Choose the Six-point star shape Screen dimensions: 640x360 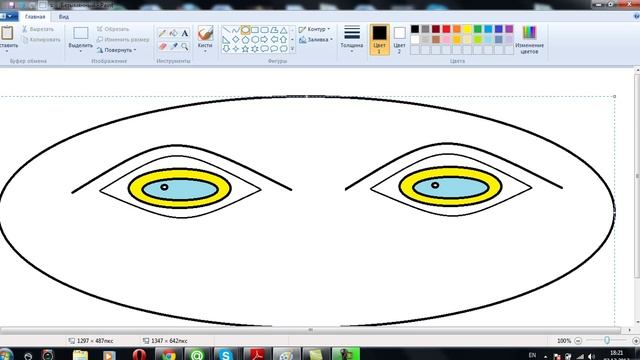[x=255, y=49]
